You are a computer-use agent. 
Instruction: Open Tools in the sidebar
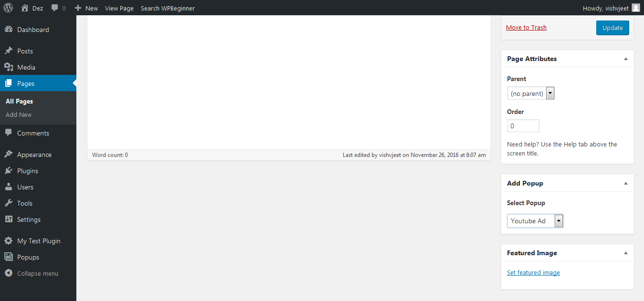[x=38, y=203]
